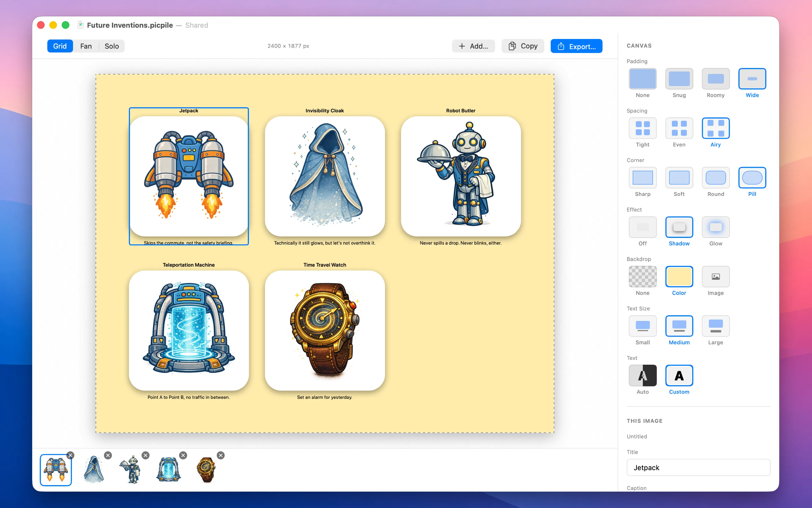Edit the Title field containing Jetpack
Screen dimensions: 812x508
pyautogui.click(x=698, y=467)
